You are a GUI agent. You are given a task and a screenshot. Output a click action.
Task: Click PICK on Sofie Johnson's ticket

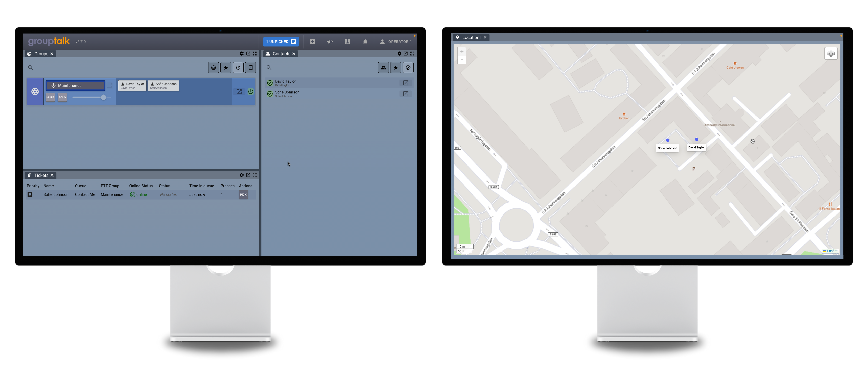pos(243,194)
